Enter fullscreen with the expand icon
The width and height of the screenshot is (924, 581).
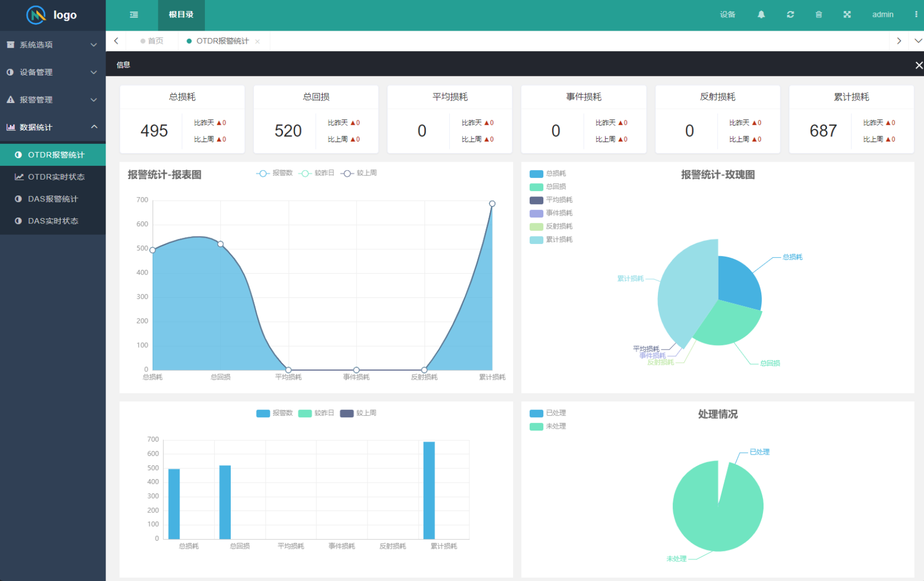pyautogui.click(x=847, y=15)
